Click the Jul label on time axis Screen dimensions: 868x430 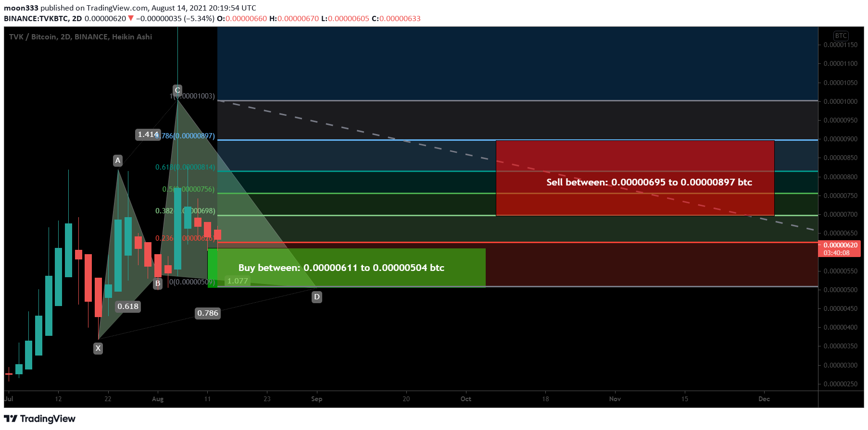(9, 399)
